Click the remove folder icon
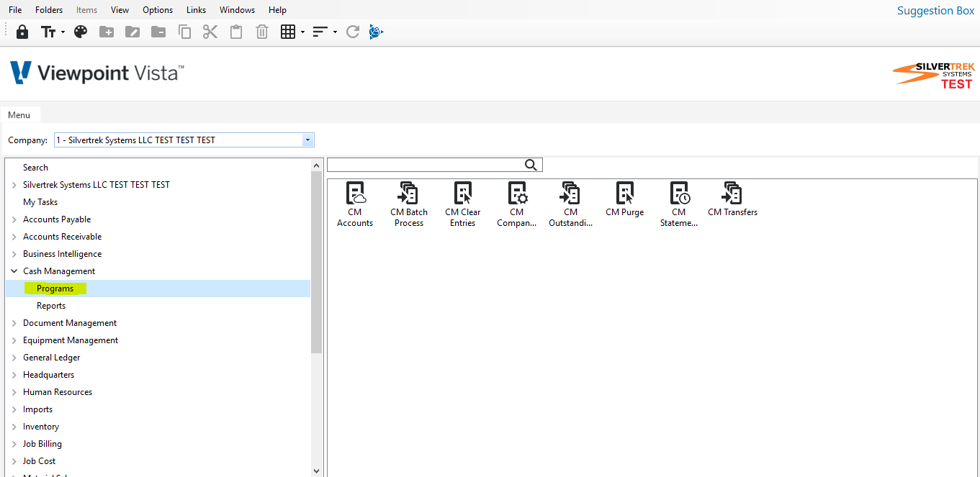Screen dimensions: 980x477 point(158,32)
